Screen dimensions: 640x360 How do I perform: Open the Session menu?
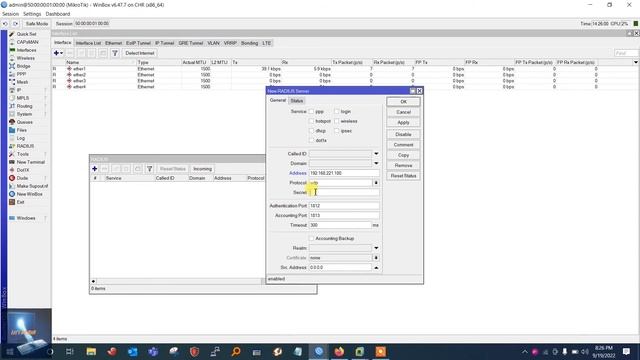click(10, 14)
